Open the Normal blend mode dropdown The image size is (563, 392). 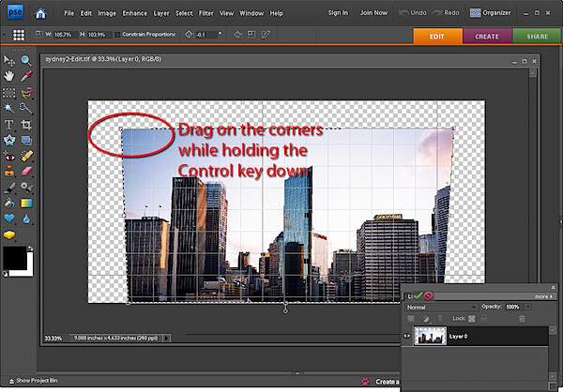click(x=442, y=308)
